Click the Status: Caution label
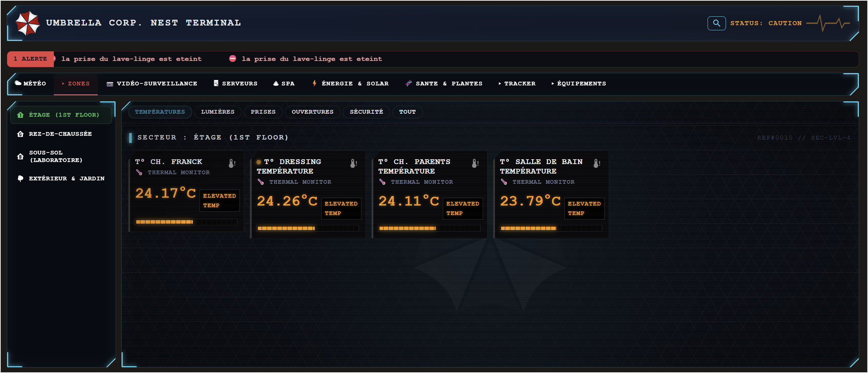This screenshot has height=373, width=868. (x=766, y=23)
